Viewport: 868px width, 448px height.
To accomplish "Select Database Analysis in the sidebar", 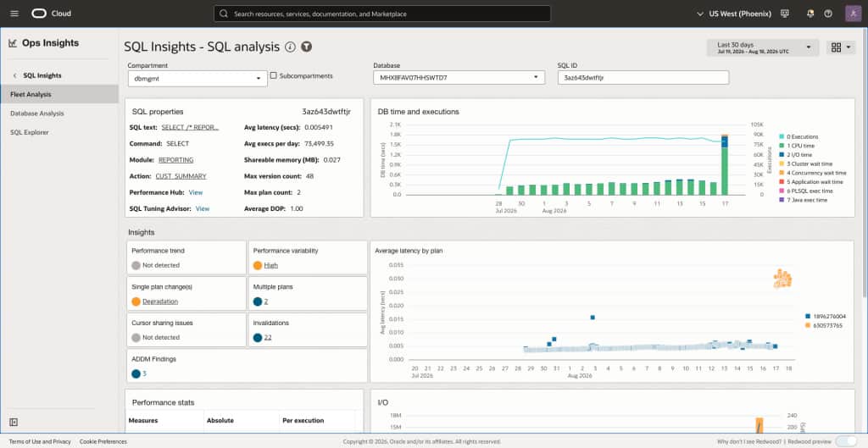I will [37, 113].
